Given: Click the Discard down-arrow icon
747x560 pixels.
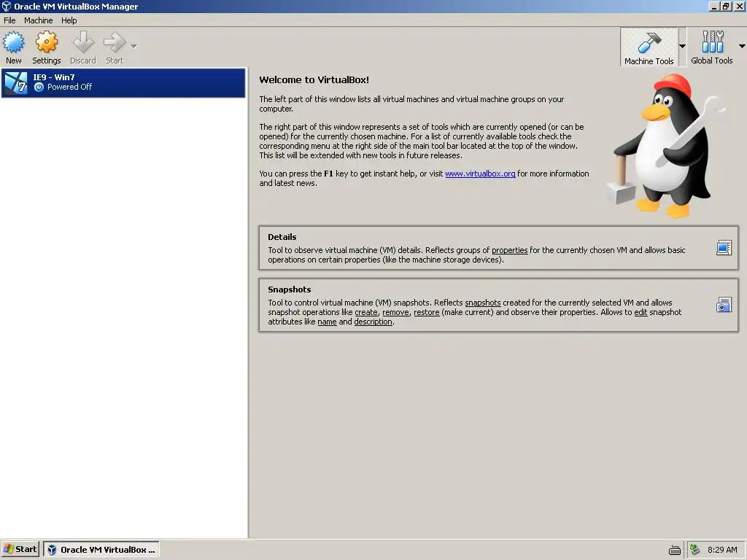Looking at the screenshot, I should (x=83, y=42).
